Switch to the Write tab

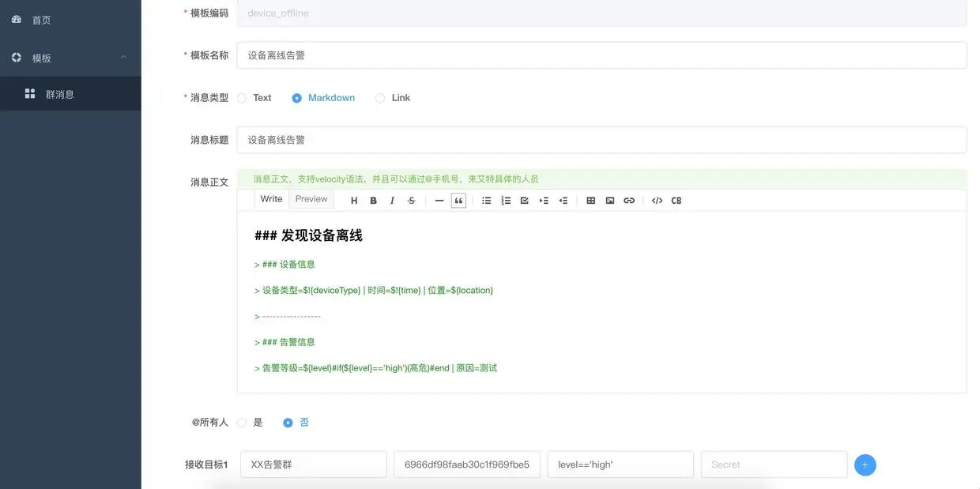pyautogui.click(x=271, y=199)
